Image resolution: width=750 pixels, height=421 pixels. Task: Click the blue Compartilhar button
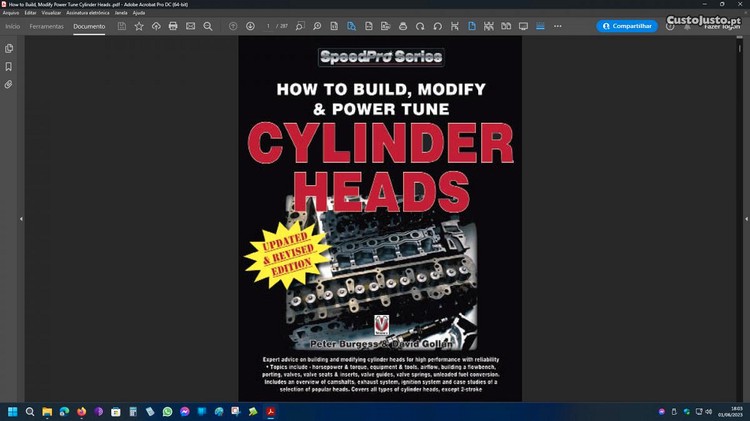626,26
